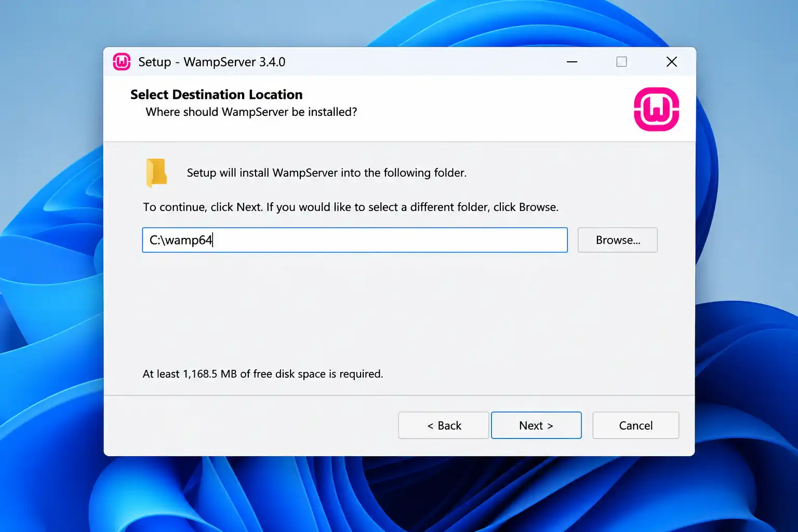Go to the previous step with Back
Image resolution: width=798 pixels, height=532 pixels.
444,425
